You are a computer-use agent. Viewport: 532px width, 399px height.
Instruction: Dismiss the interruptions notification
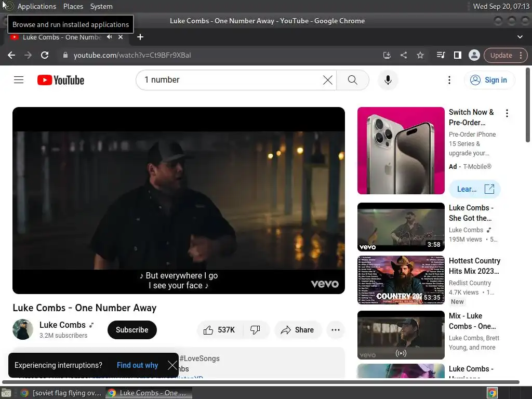(172, 365)
